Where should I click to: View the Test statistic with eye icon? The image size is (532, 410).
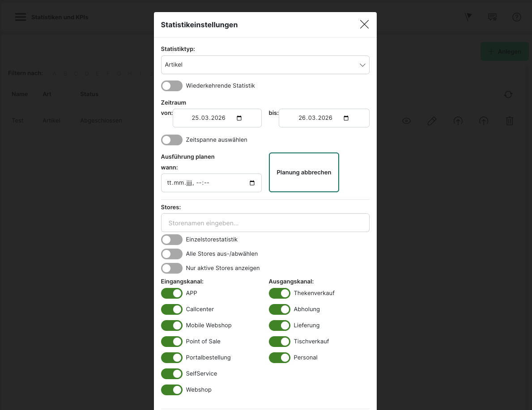point(406,121)
